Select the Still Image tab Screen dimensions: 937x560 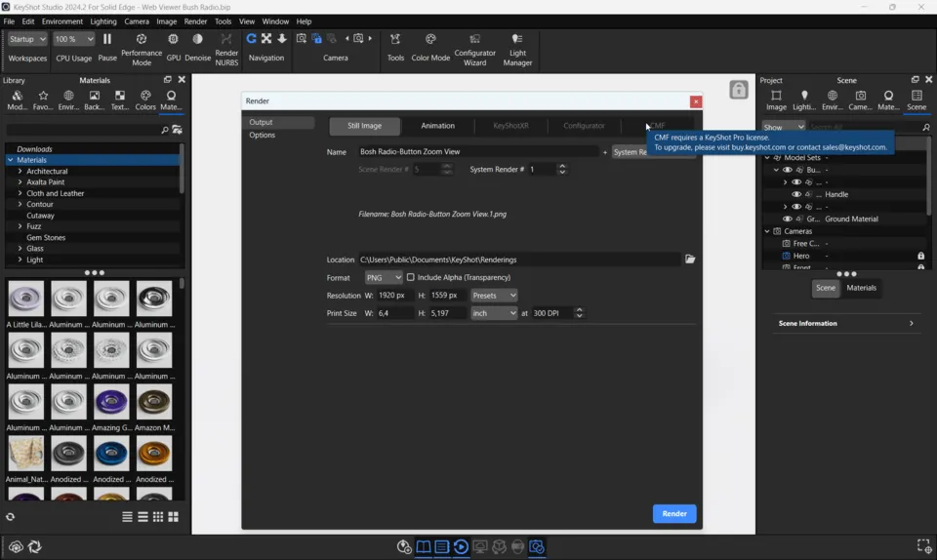coord(364,126)
